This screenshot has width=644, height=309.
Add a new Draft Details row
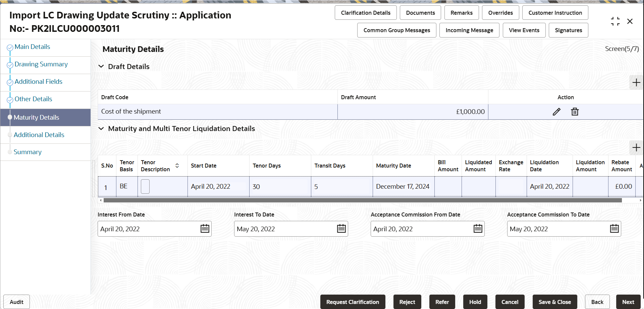coord(636,82)
